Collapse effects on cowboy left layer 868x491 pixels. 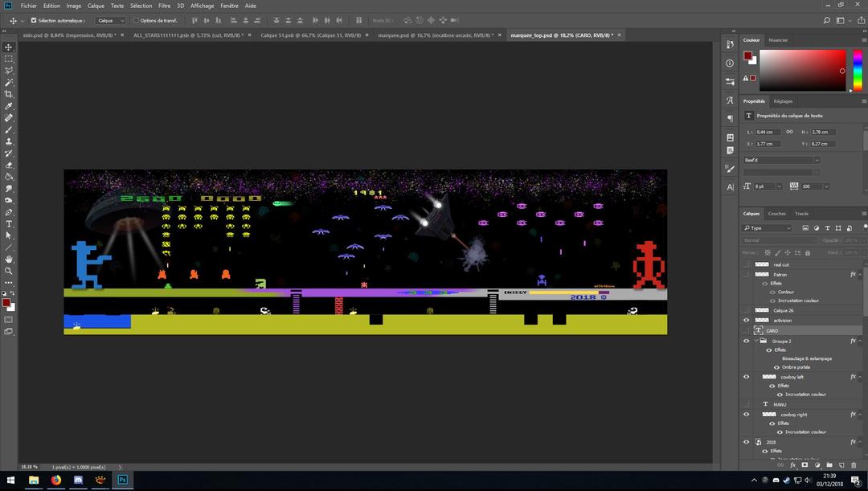click(860, 377)
